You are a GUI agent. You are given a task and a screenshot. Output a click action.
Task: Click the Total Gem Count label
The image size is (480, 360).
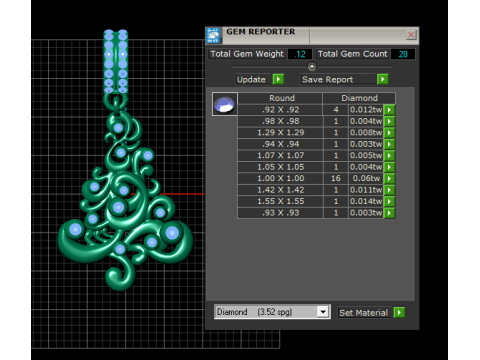(x=352, y=54)
